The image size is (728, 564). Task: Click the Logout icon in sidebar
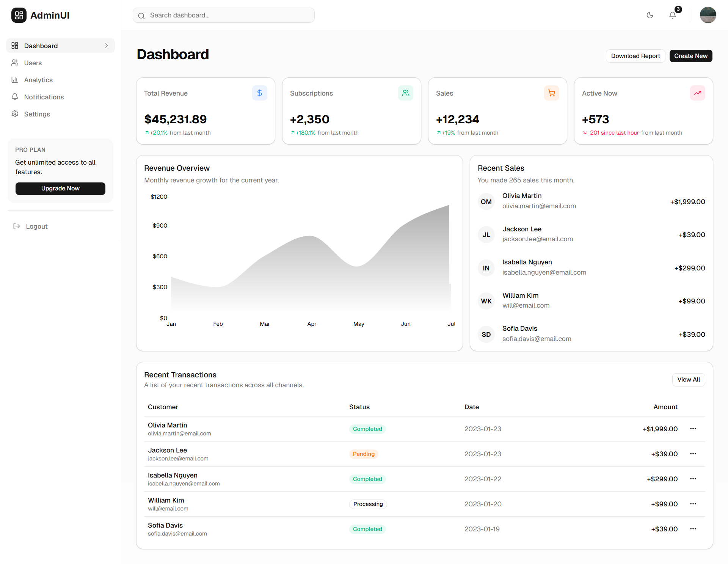pos(17,226)
